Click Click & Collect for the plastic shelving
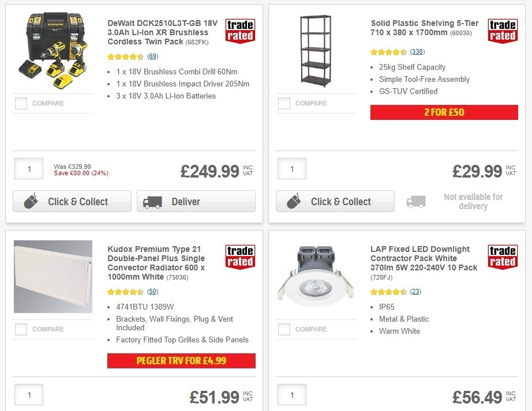 click(335, 201)
